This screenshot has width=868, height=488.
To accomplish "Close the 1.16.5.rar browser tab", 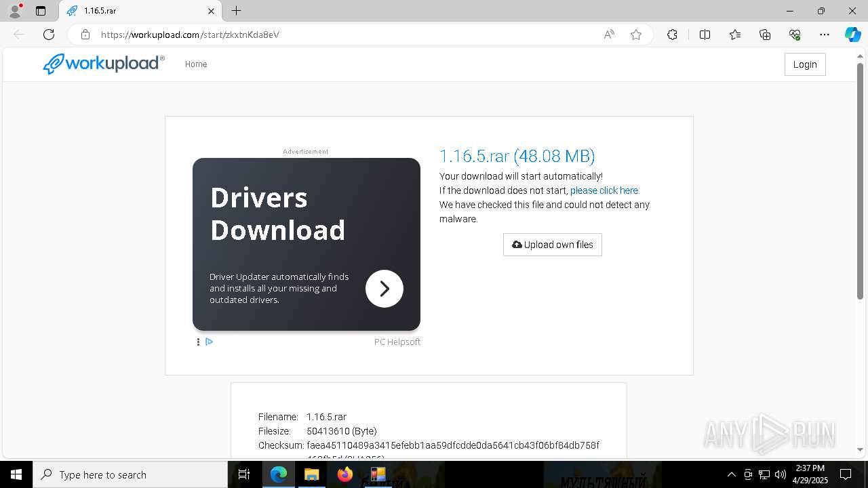I will pos(211,11).
